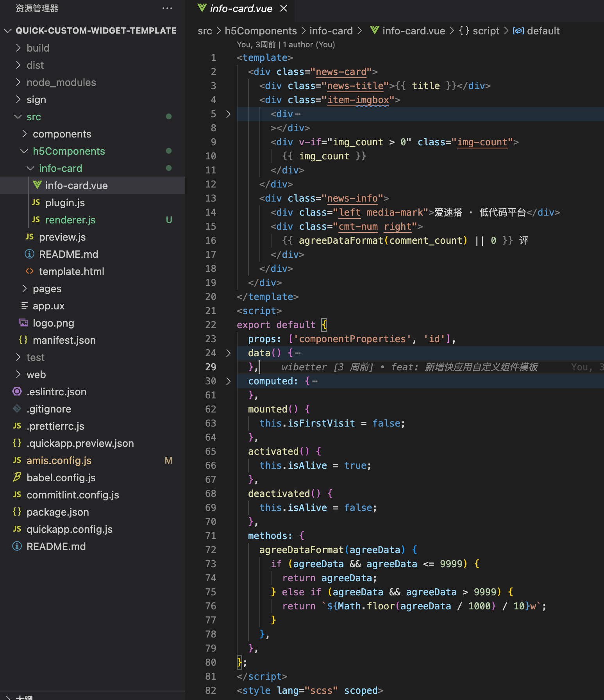Close the info-card.vue editor tab
The image size is (604, 700).
(284, 8)
